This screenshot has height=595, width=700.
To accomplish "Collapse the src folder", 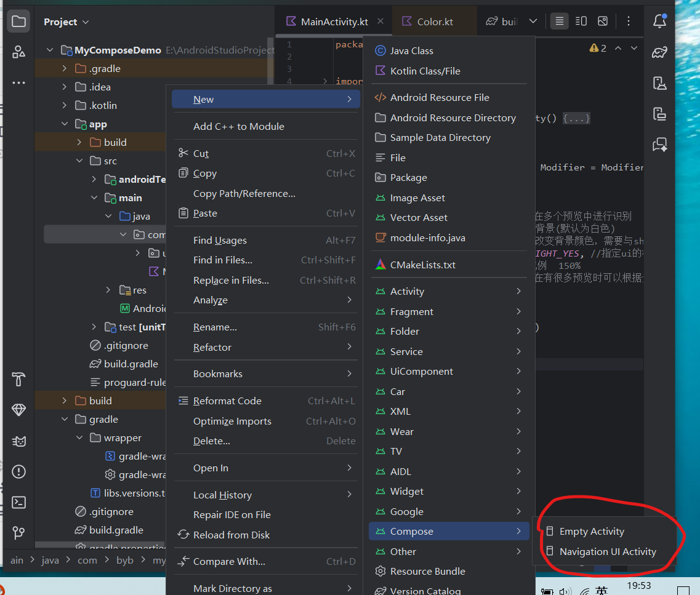I will (79, 161).
